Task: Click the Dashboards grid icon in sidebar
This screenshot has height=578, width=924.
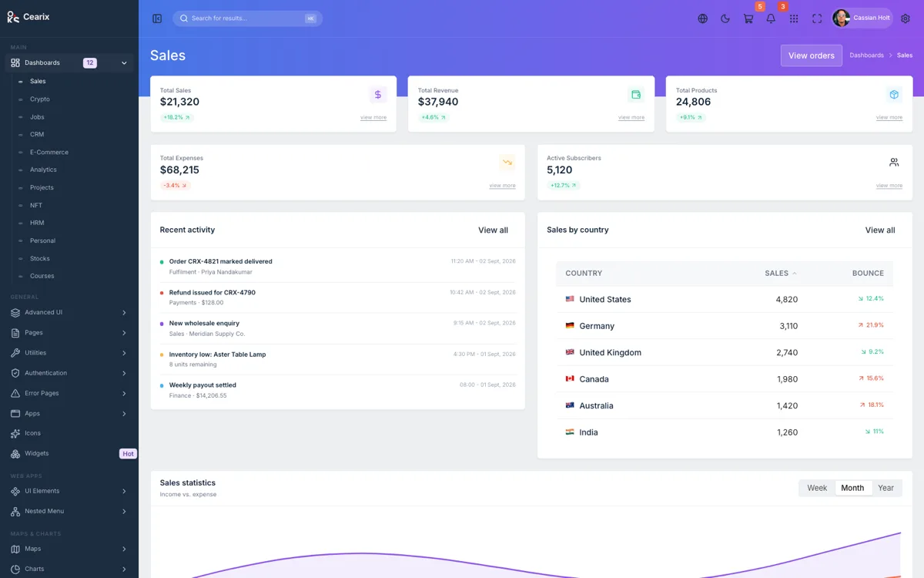Action: click(x=15, y=62)
